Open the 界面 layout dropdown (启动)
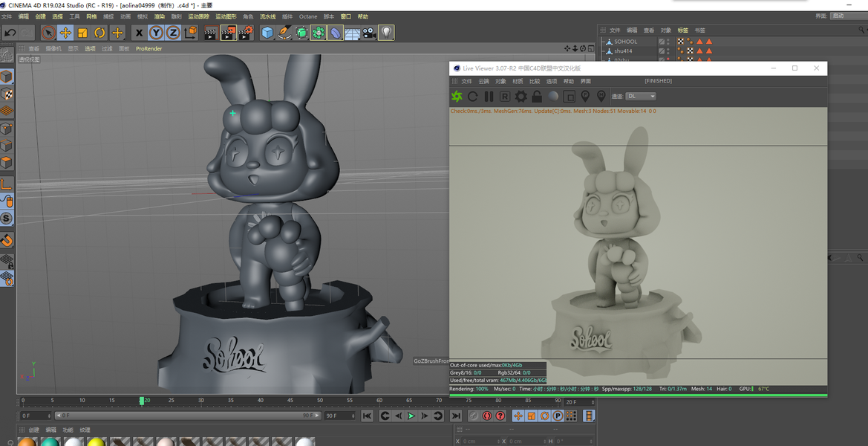 pos(849,16)
